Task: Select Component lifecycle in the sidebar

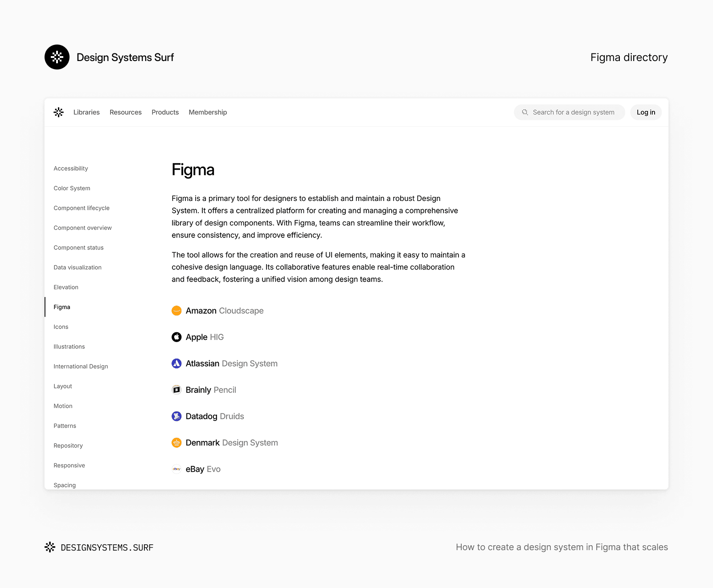Action: (82, 208)
